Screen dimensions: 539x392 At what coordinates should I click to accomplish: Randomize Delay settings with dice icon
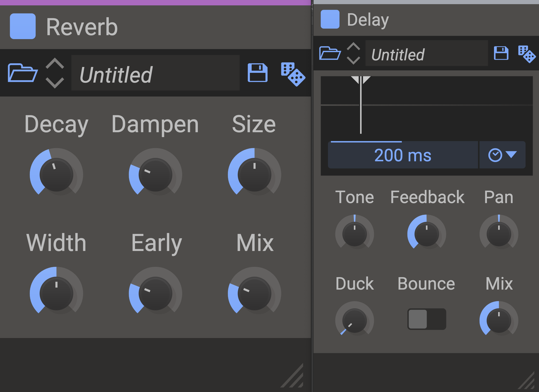(527, 54)
